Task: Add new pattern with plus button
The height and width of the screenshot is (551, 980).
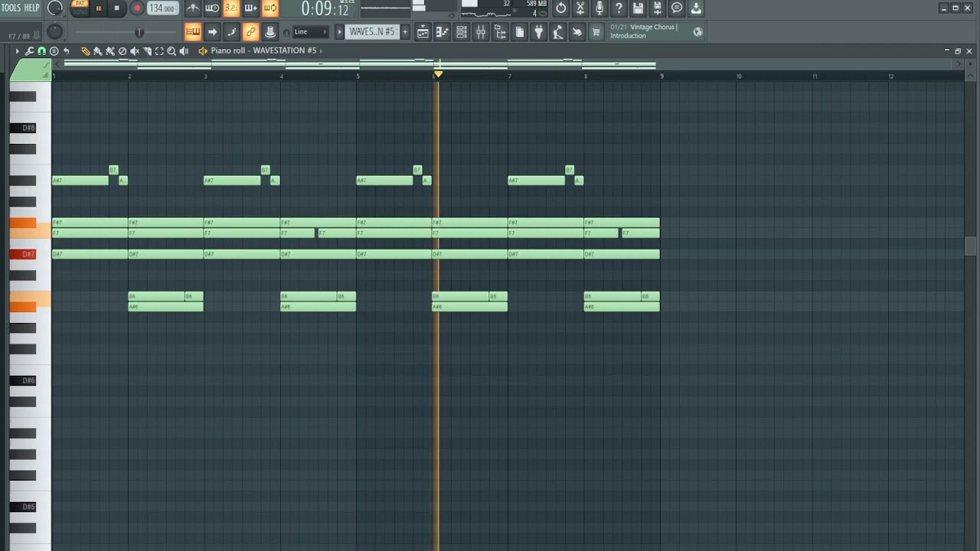Action: [405, 32]
